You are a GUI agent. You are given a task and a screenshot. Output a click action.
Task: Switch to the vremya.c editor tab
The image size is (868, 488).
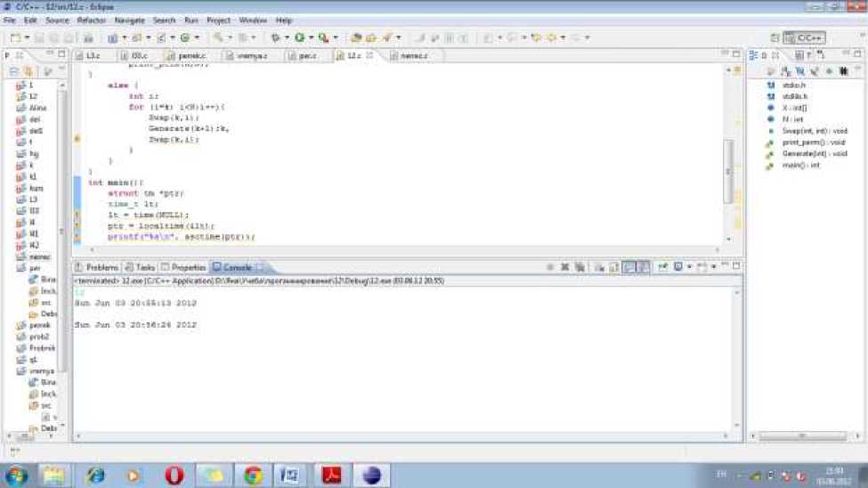coord(251,56)
